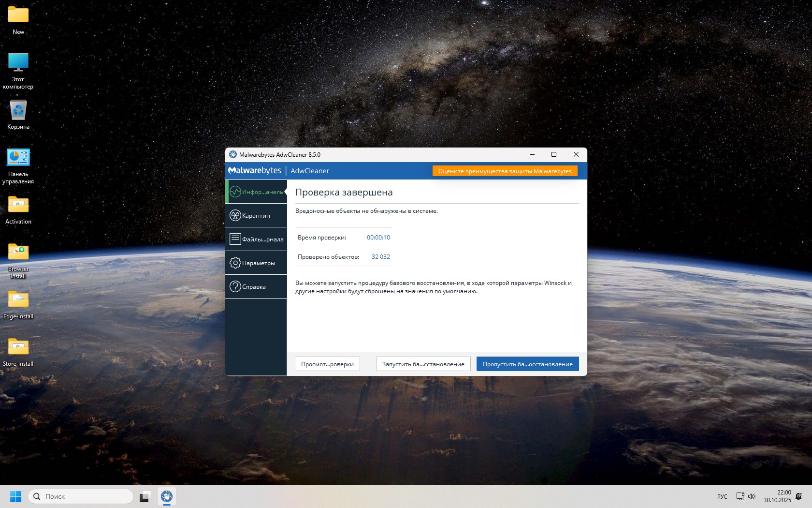Click the Просмотр проверки button
This screenshot has width=812, height=508.
pos(327,364)
